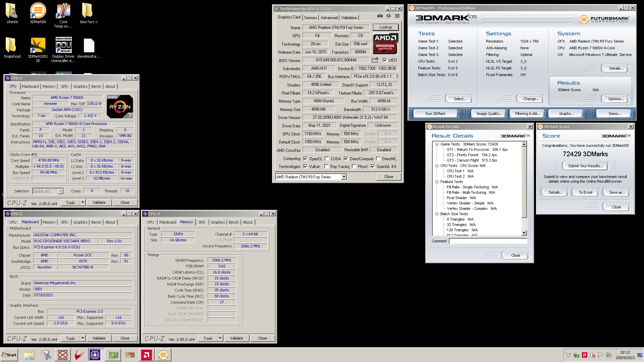Screen dimensions: 644x362
Task: Click the network computer tray icon
Action: coord(609,355)
